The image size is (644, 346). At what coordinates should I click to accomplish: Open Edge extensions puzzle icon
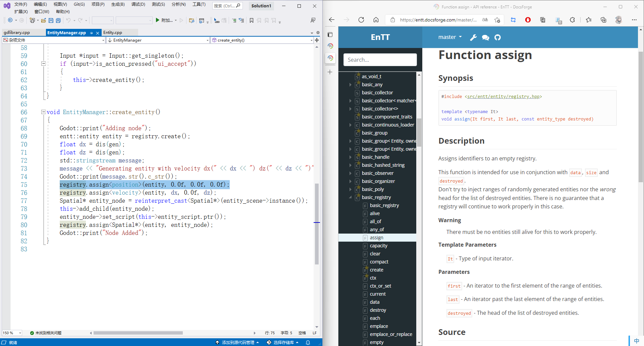(x=573, y=20)
